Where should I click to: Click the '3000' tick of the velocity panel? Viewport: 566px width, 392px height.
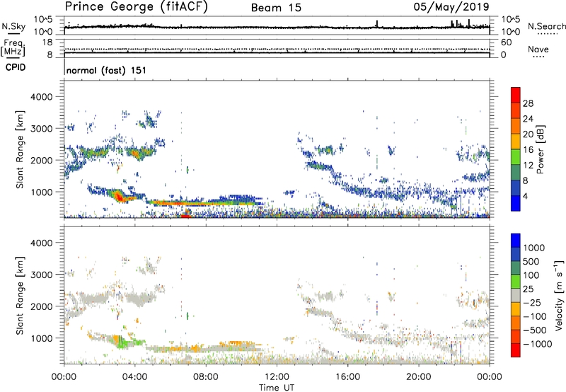coord(41,275)
